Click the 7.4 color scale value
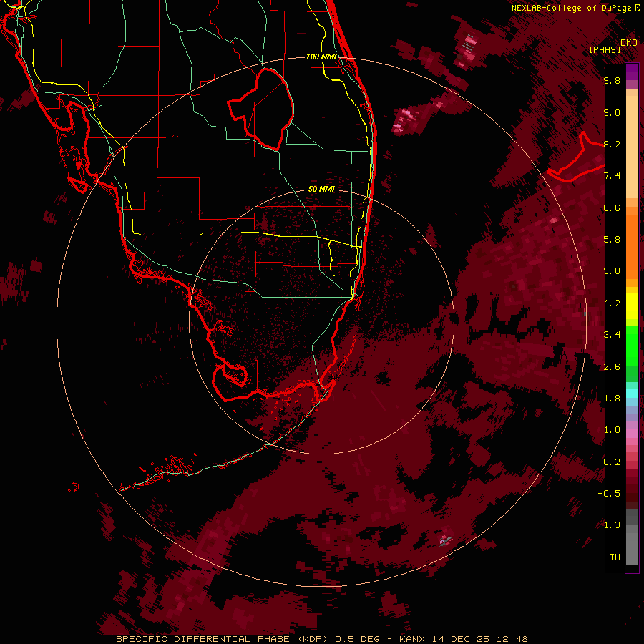Viewport: 644px width, 644px height. 612,176
